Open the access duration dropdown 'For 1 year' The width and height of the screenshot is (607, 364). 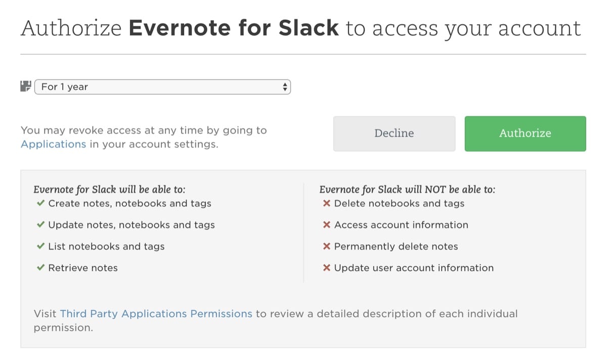click(162, 87)
